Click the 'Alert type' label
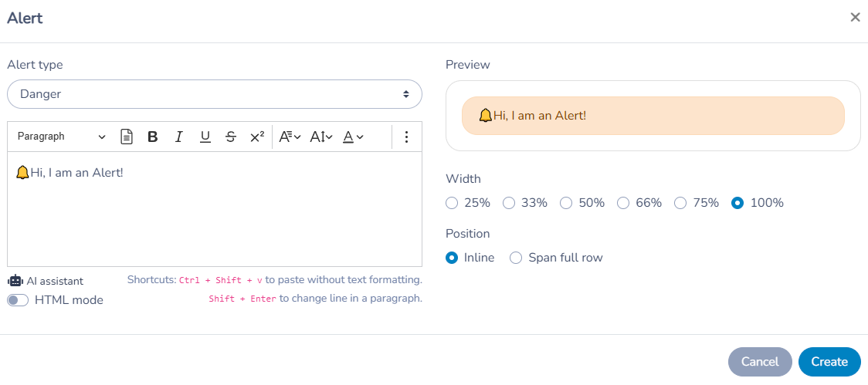Viewport: 868px width, 385px height. [x=35, y=65]
